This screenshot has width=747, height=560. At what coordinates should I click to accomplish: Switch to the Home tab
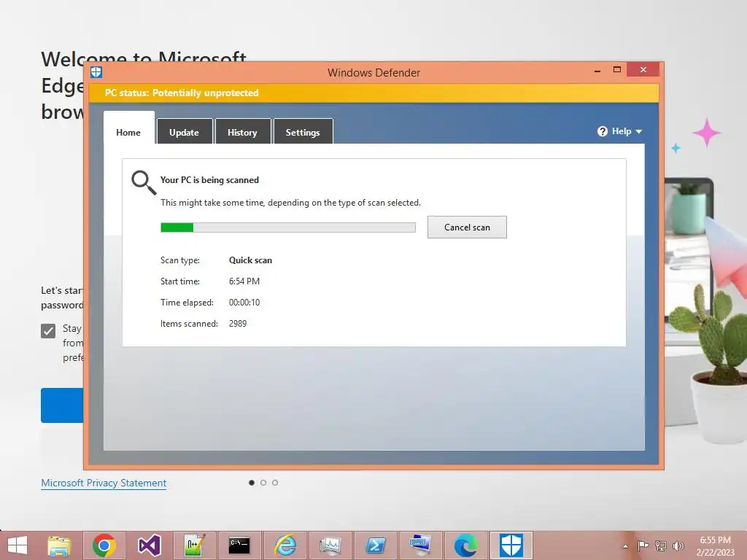[x=128, y=128]
